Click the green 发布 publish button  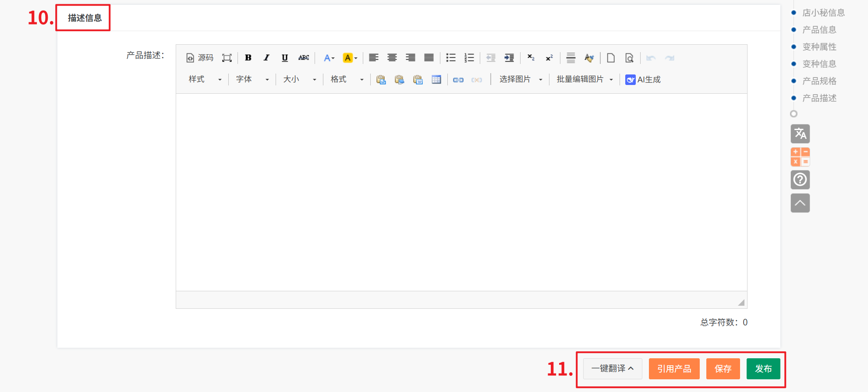[763, 369]
